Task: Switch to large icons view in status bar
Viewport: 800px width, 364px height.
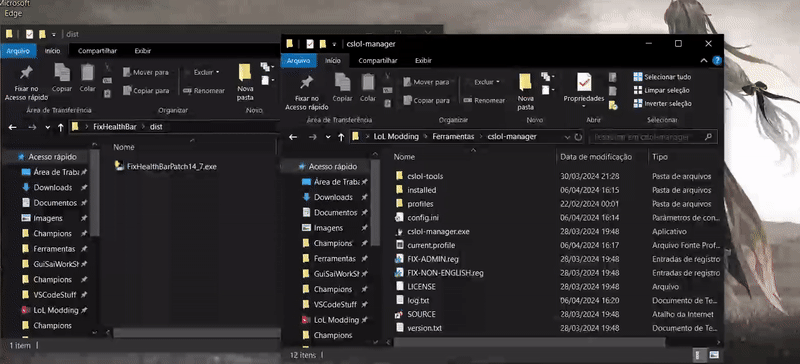Action: pos(714,354)
